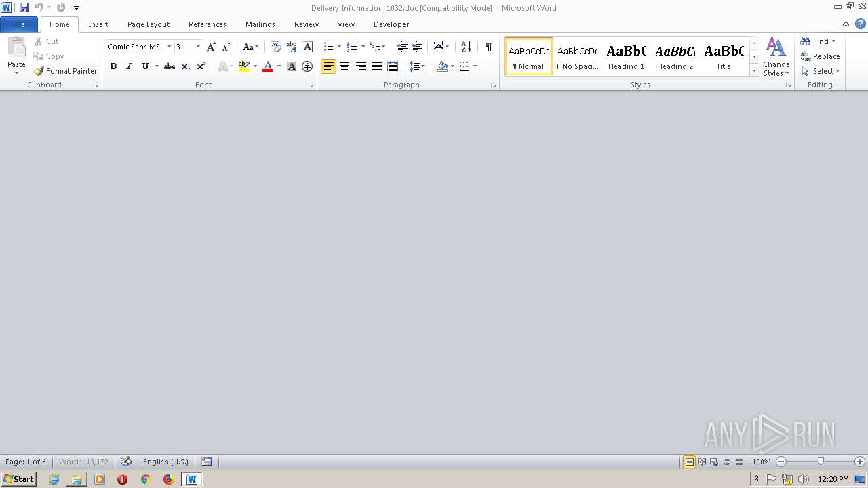The width and height of the screenshot is (868, 488).
Task: Click the Shrink Font icon
Action: click(x=226, y=47)
